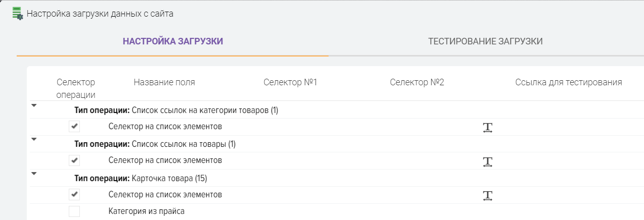The image size is (644, 220).
Task: Uncheck the selector checkbox under product links list
Action: [x=74, y=160]
